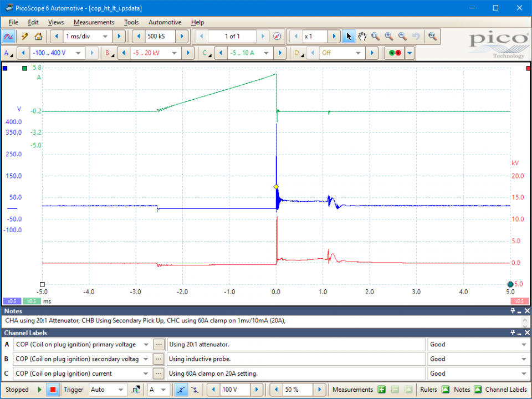Click the home startup settings icon
532x399 pixels.
[x=38, y=37]
